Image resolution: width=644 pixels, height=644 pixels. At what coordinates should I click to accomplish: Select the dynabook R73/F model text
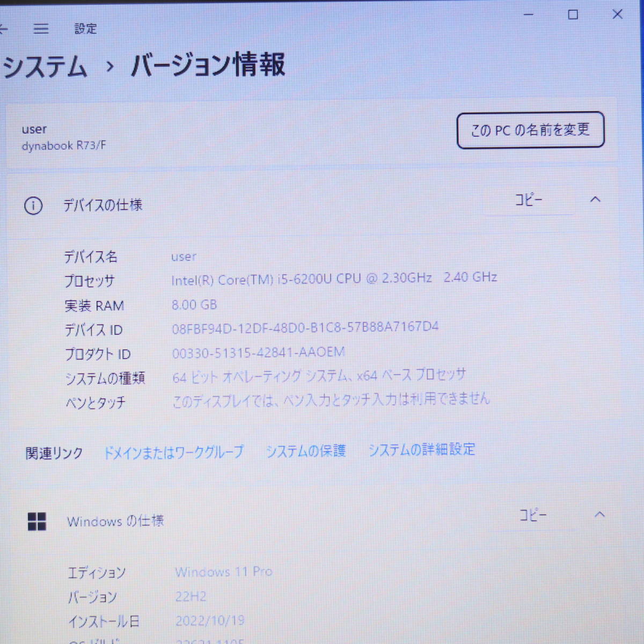pos(64,146)
